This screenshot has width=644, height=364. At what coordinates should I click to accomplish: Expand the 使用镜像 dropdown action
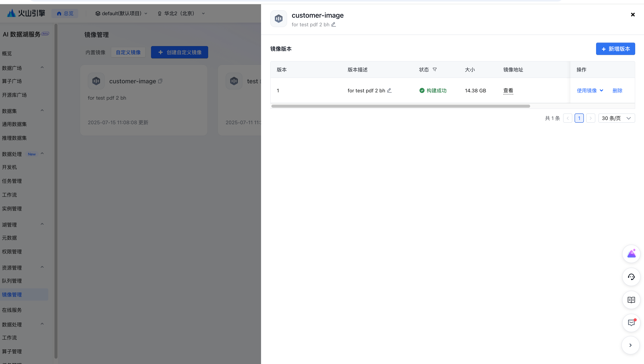[590, 91]
